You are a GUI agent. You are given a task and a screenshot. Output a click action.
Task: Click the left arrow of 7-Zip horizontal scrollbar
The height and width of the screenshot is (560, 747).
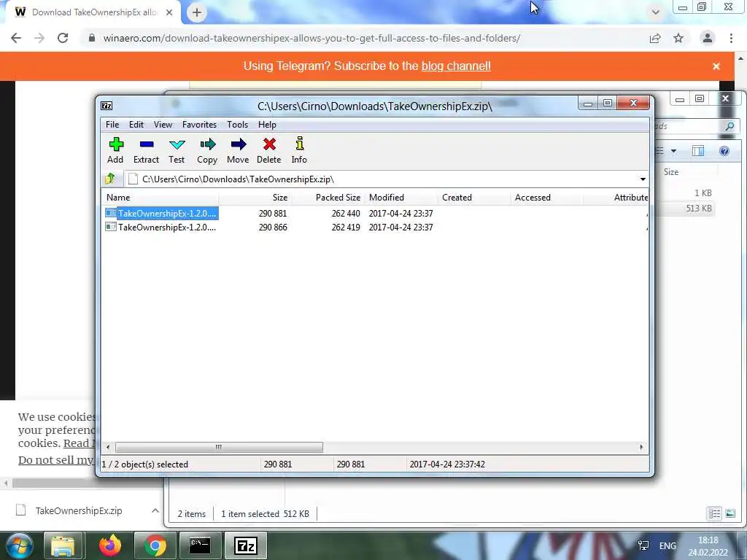(x=108, y=447)
